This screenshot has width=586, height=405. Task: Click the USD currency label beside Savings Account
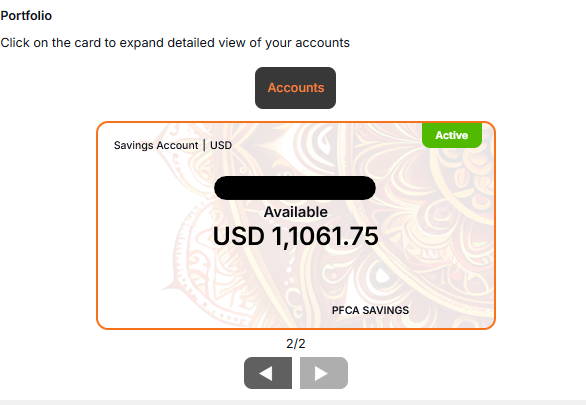coord(221,145)
